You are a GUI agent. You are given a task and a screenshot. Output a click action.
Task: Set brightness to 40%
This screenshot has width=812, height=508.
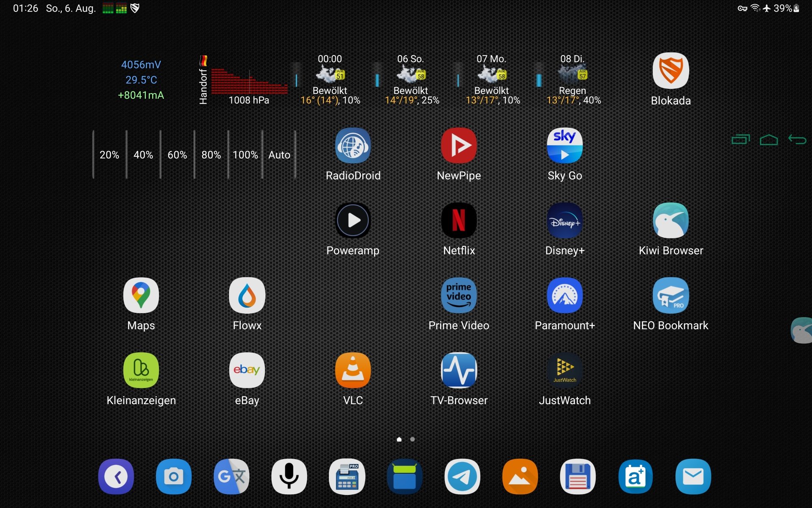(x=143, y=155)
